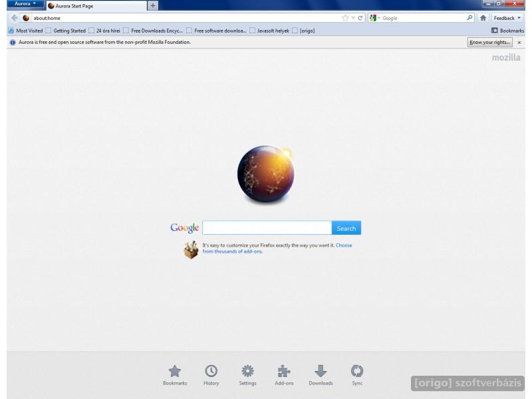Click the Know your rights... button
The width and height of the screenshot is (532, 399).
coord(489,43)
